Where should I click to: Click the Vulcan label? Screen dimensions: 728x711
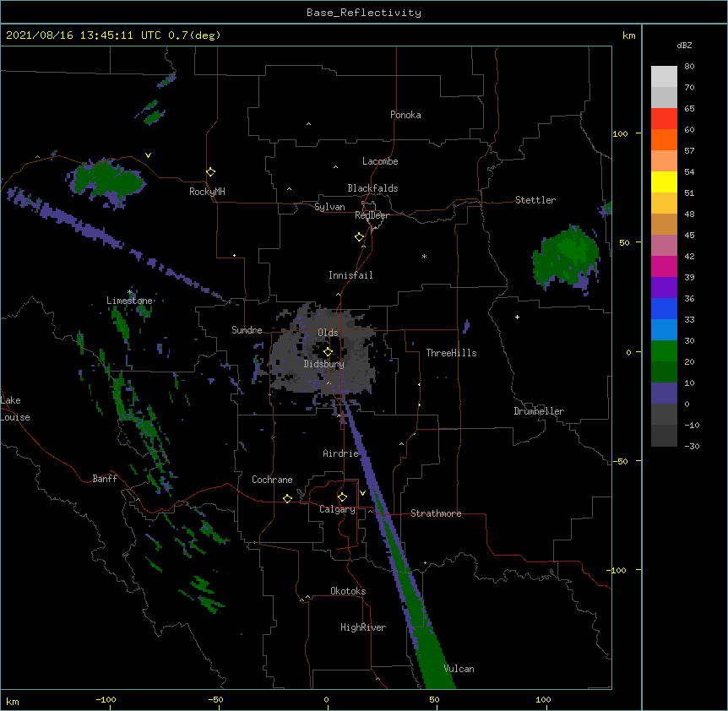(x=459, y=669)
